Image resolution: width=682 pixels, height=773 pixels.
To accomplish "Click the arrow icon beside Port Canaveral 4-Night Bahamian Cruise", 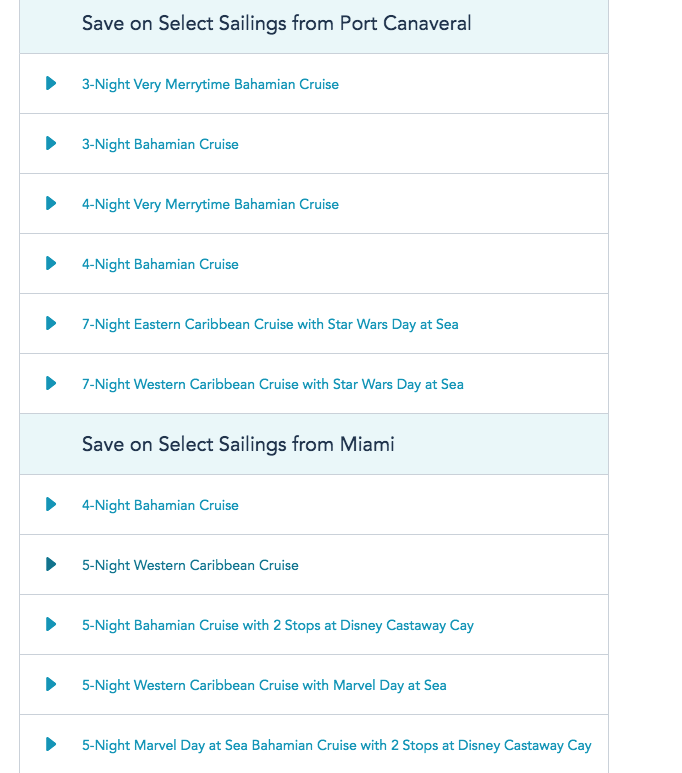I will (51, 263).
